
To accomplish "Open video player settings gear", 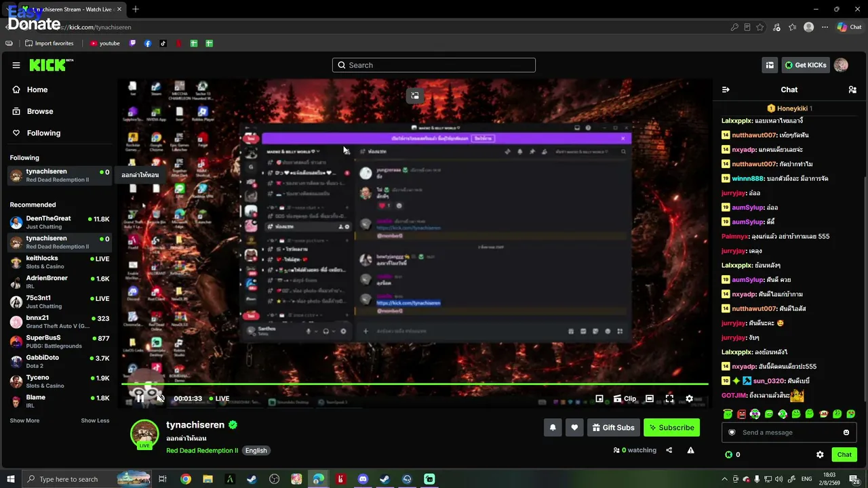I will click(x=690, y=399).
